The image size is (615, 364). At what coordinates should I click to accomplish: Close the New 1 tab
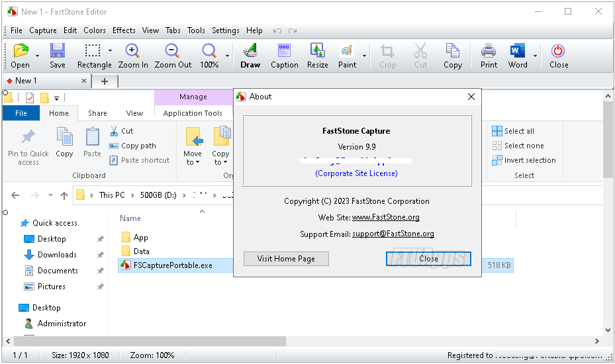84,81
